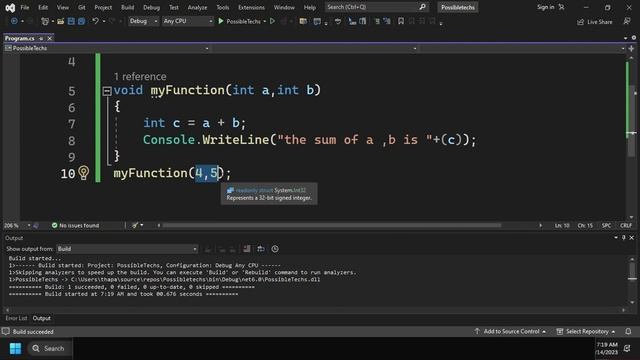This screenshot has width=640, height=360.
Task: Click the comment out selected lines icon
Action: (377, 21)
